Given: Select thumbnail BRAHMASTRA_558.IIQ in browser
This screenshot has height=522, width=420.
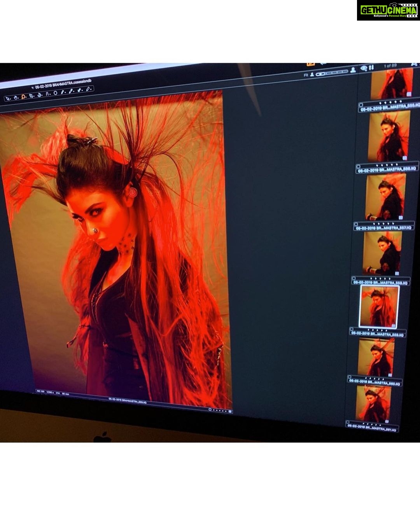Looking at the screenshot, I should pyautogui.click(x=382, y=253).
